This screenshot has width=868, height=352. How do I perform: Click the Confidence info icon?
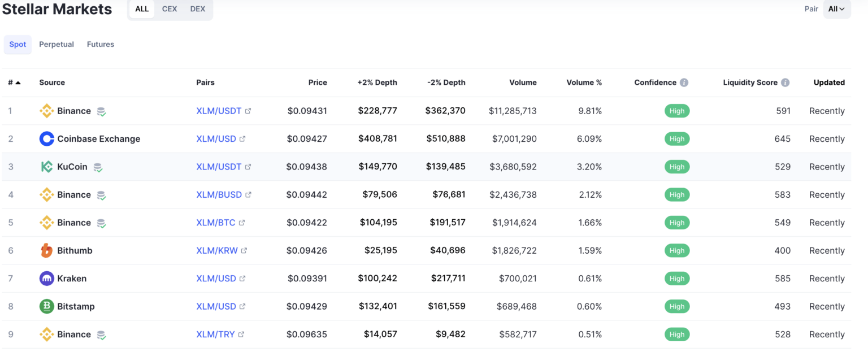click(x=684, y=82)
